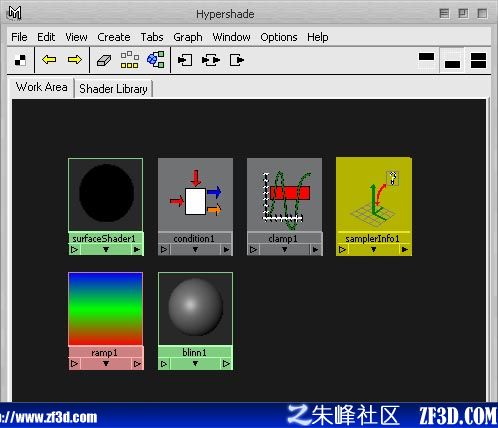Show top tabs only layout toggle

click(426, 60)
